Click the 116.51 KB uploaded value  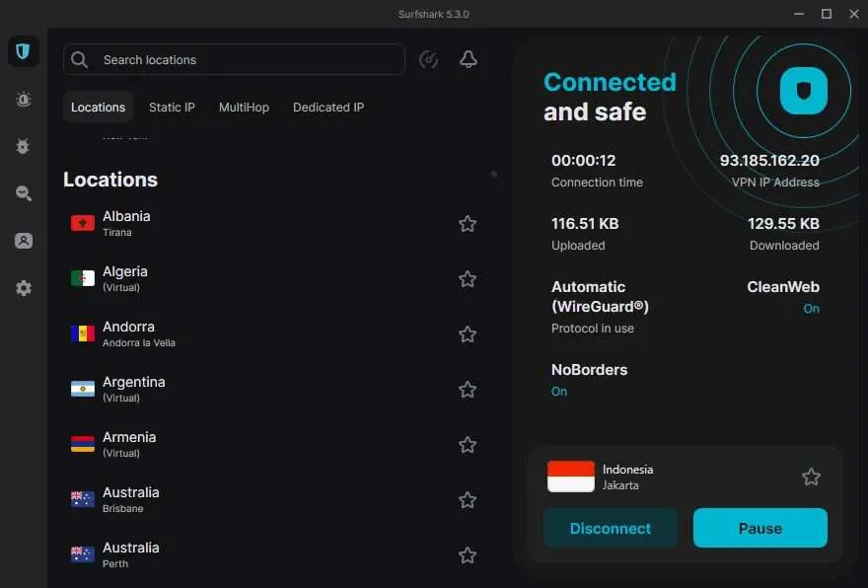[585, 224]
